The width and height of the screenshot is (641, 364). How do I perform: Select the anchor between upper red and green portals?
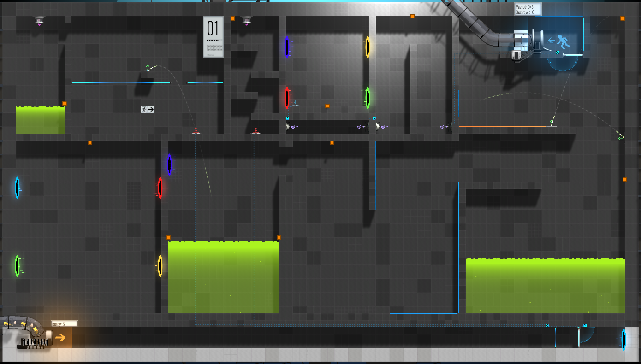(327, 106)
